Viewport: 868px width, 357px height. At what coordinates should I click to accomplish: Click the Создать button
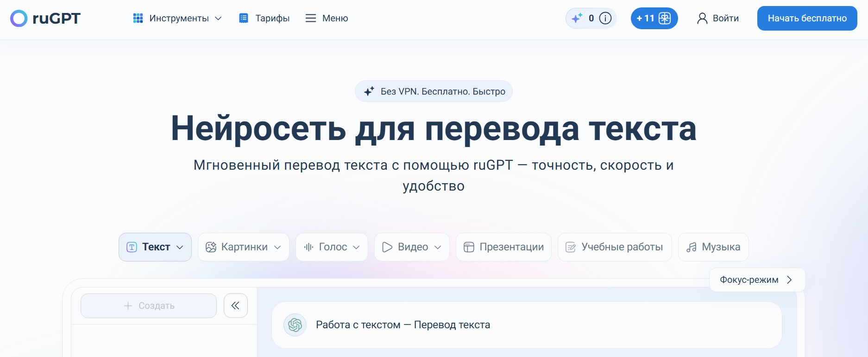pos(149,306)
